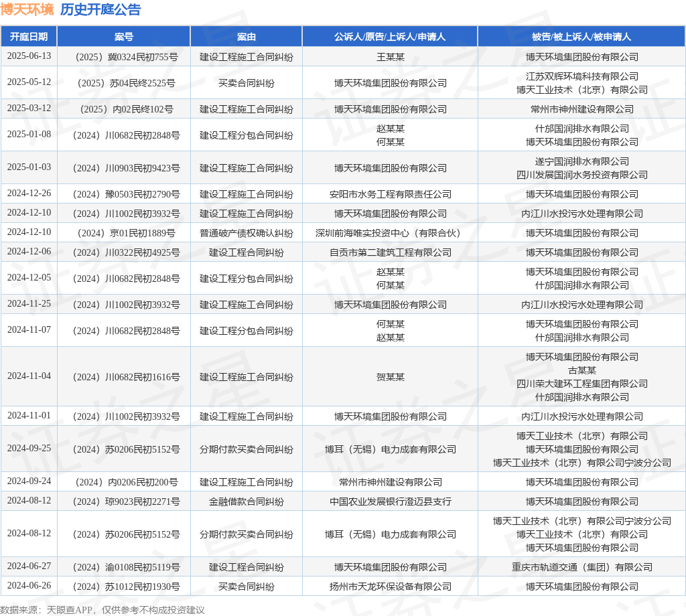Viewport: 686px width, 616px height.
Task: Click defendant 遂宁国润排水有限公司
Action: (582, 162)
